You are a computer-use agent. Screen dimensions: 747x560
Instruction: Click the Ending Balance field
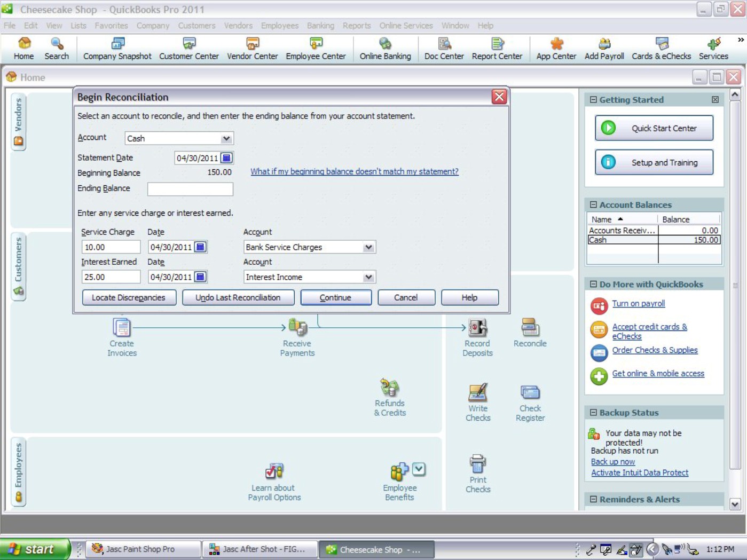(x=190, y=188)
